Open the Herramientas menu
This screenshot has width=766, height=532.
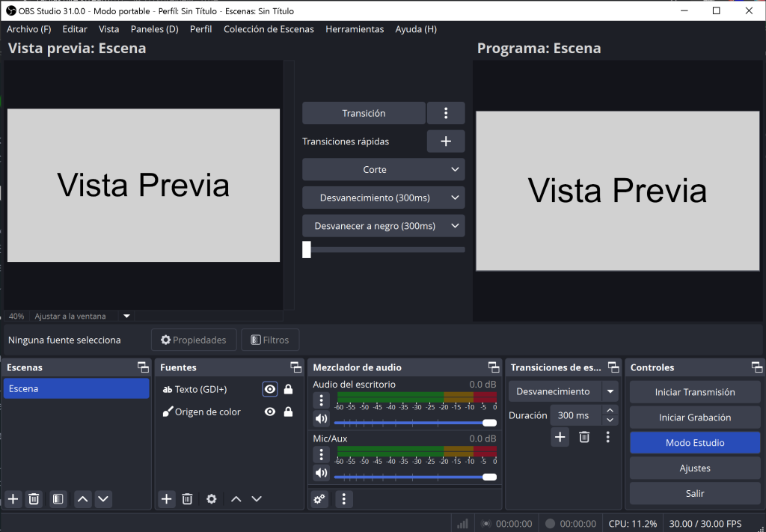coord(355,29)
